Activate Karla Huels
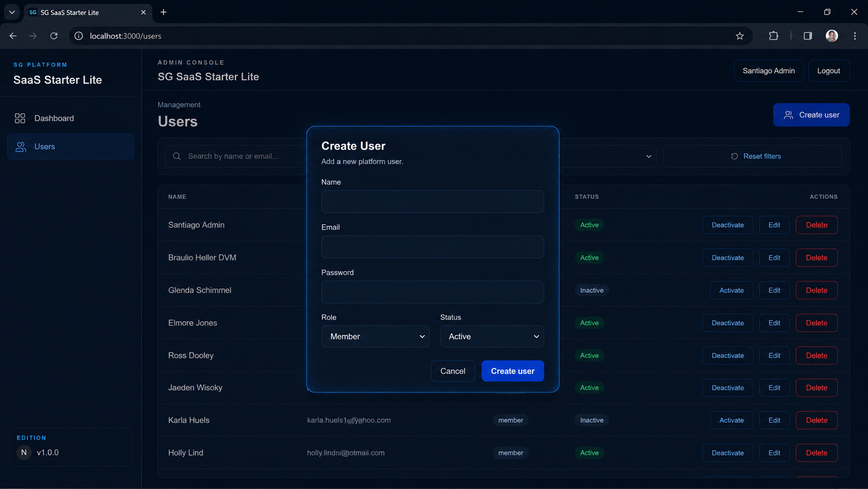The image size is (868, 489). coord(731,420)
